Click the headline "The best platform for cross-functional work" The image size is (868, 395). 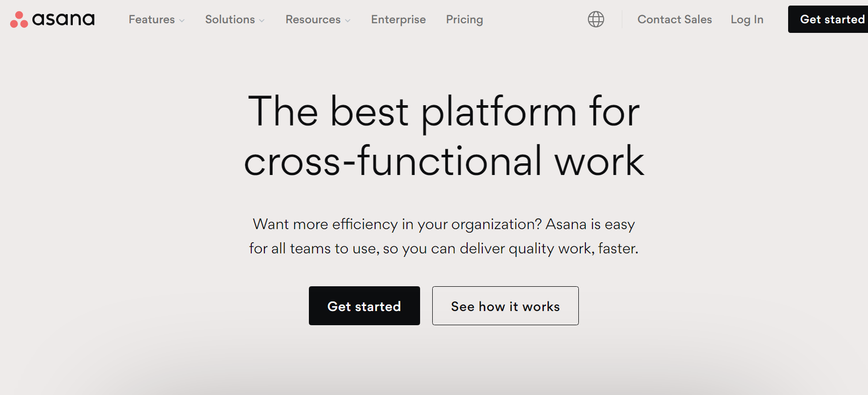[x=444, y=136]
